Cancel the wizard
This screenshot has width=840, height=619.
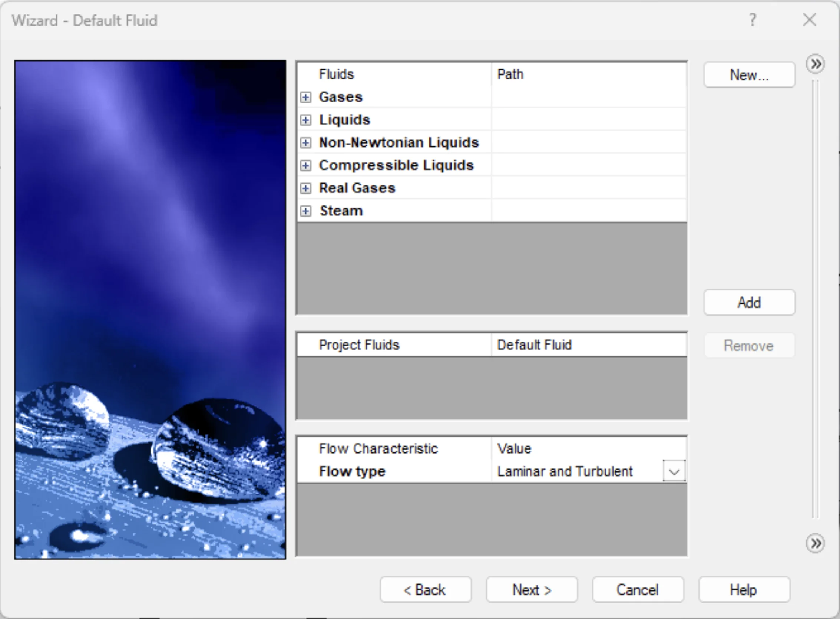pos(637,590)
